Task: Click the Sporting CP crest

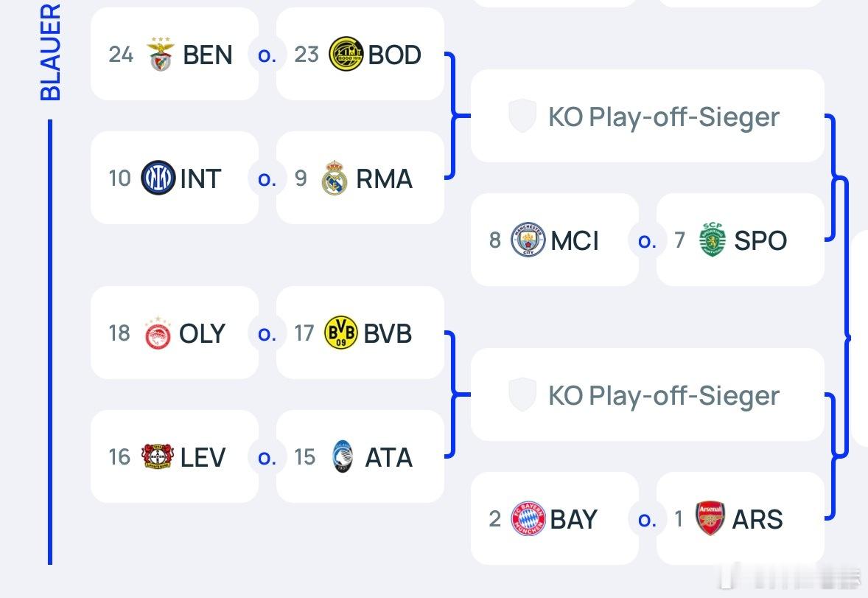Action: (712, 240)
